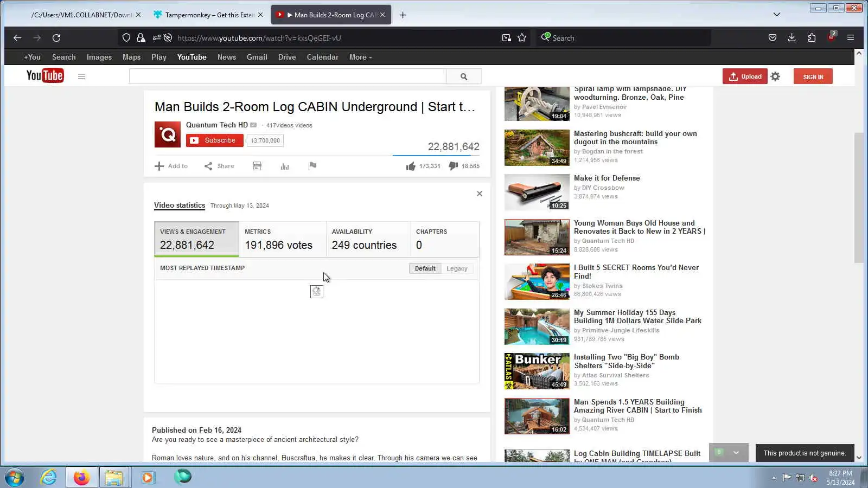Click the Firefox Search box

624,38
